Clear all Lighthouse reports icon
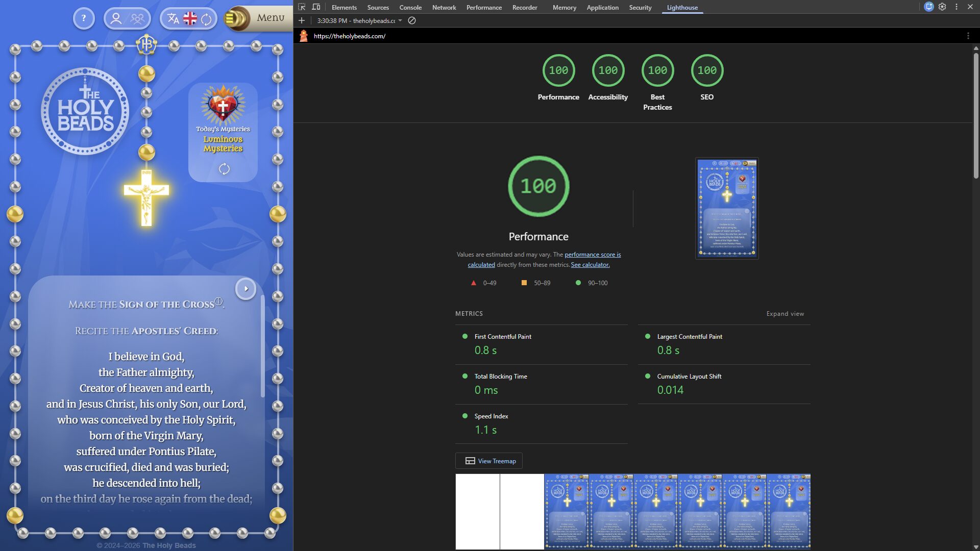Screen dimensions: 980x551 pos(412,20)
